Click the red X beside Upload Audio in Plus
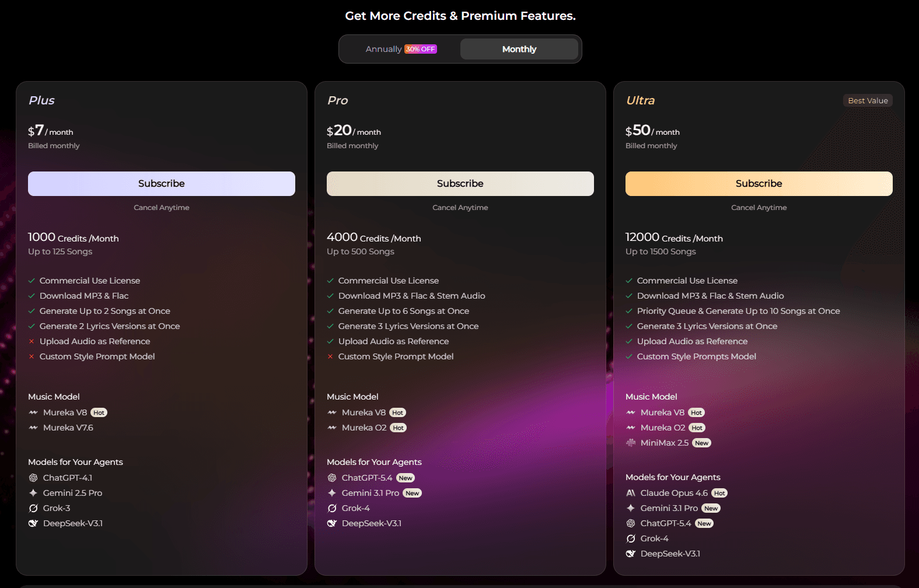 click(32, 341)
